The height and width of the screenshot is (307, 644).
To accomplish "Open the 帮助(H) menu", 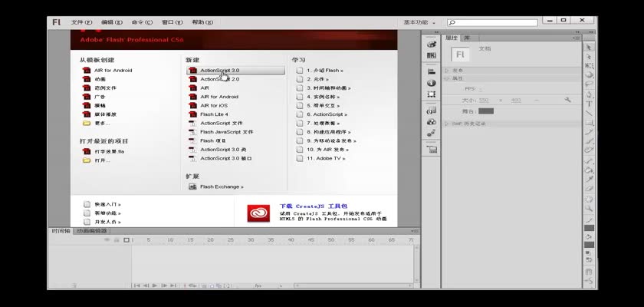I will coord(202,22).
